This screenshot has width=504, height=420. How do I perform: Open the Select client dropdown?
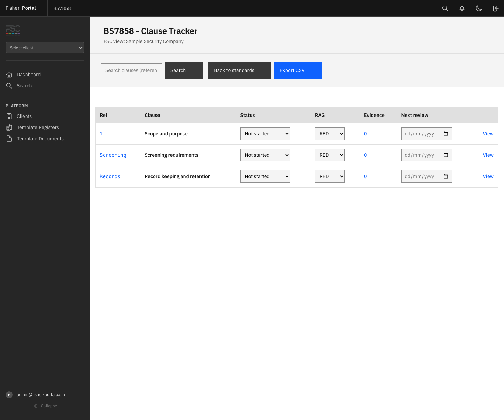(44, 48)
